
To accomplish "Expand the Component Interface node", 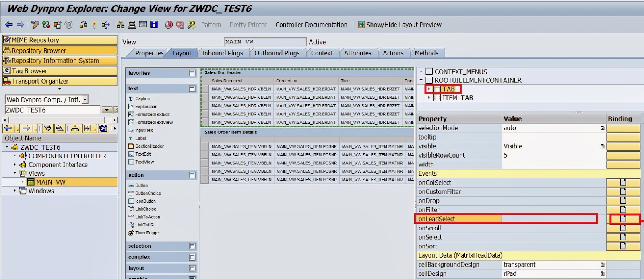I will pos(15,164).
